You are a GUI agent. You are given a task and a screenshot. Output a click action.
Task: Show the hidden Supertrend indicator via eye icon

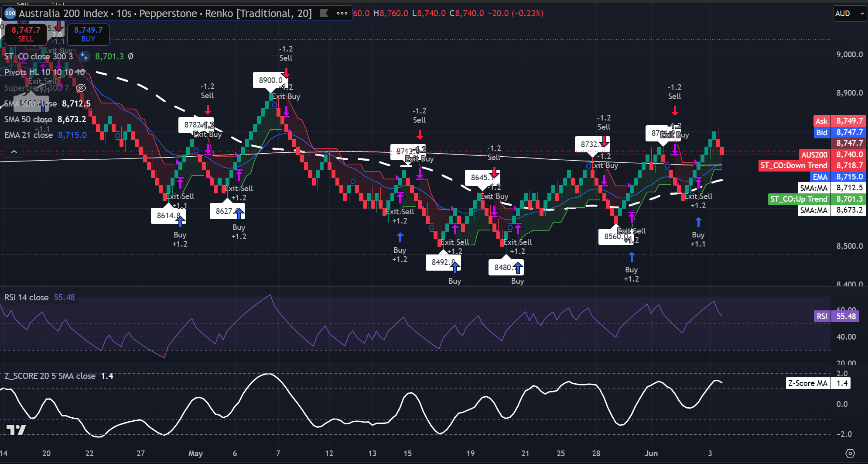[81, 88]
